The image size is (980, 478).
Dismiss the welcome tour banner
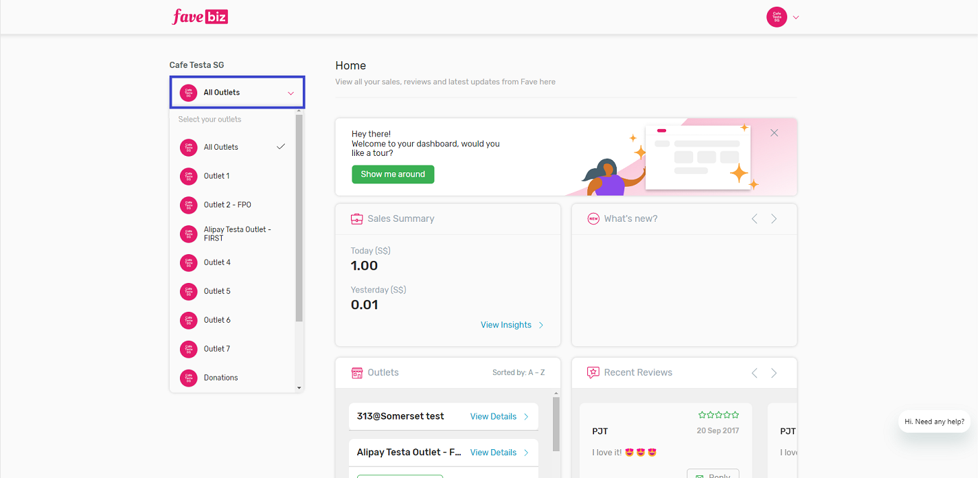tap(774, 133)
